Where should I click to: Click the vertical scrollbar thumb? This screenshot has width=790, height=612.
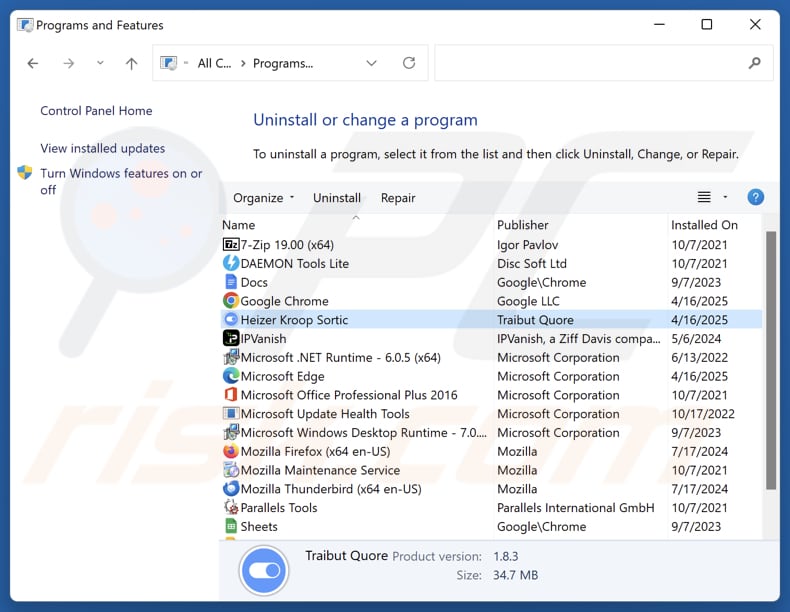[x=770, y=360]
